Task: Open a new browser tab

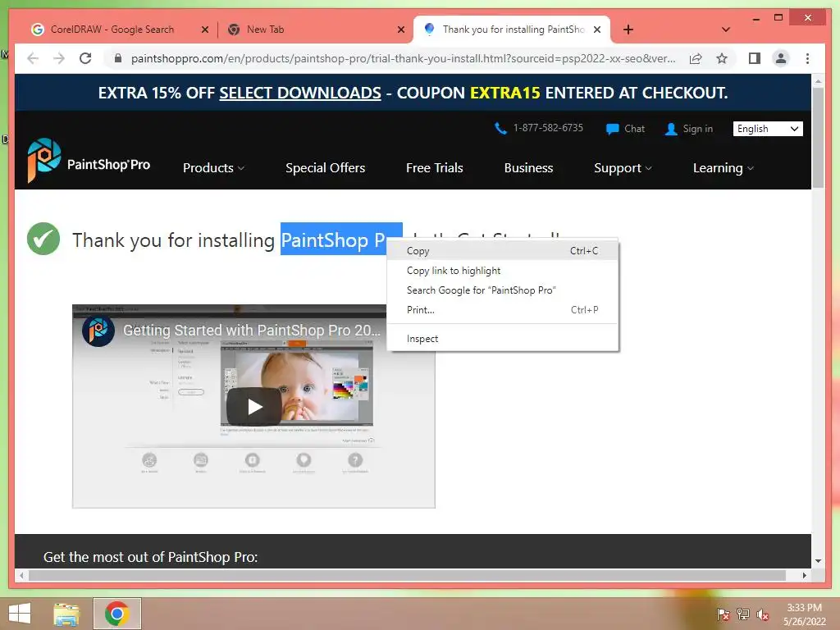Action: point(628,30)
